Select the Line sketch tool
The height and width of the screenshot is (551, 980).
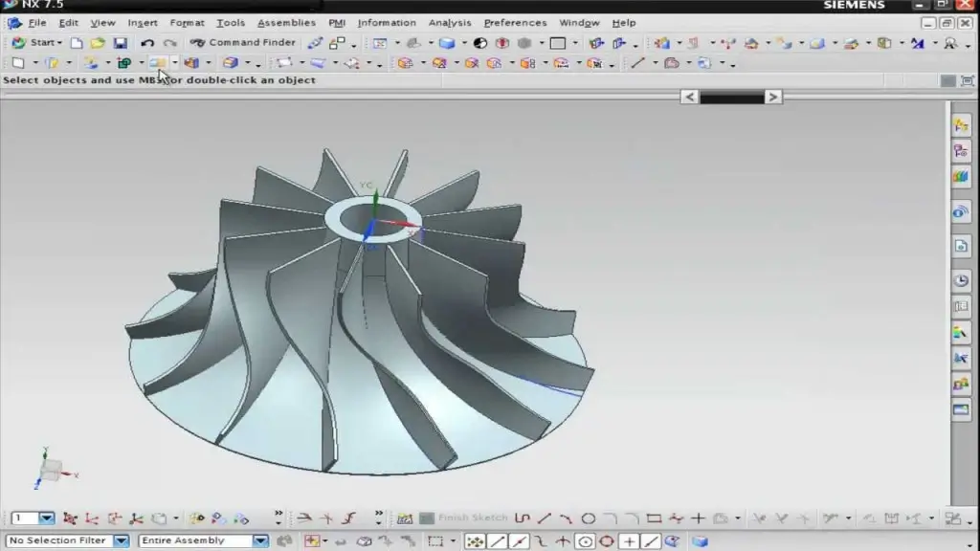point(545,518)
